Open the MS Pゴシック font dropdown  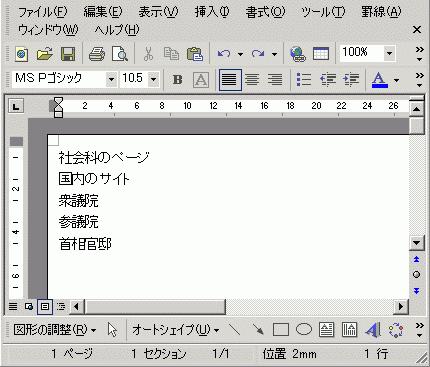click(x=111, y=80)
